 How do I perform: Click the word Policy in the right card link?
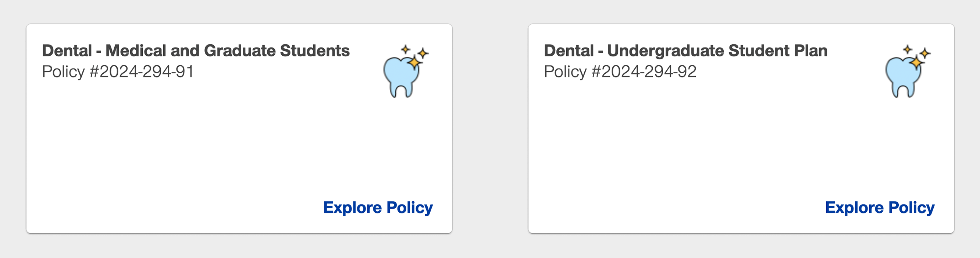[x=911, y=207]
